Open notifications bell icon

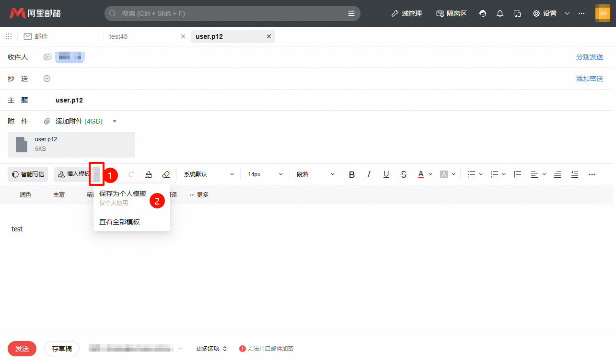pyautogui.click(x=500, y=13)
